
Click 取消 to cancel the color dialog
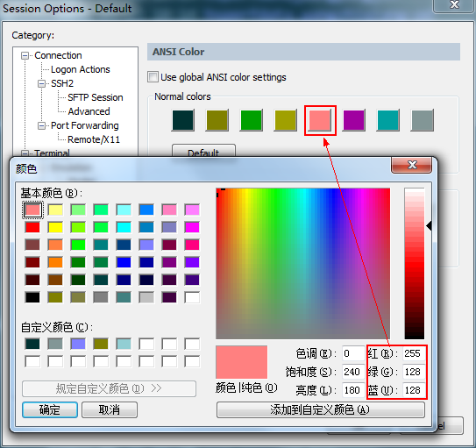[x=110, y=409]
